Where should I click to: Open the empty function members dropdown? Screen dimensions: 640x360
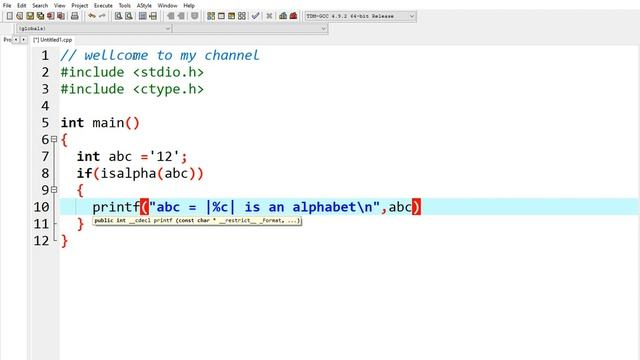tap(250, 29)
